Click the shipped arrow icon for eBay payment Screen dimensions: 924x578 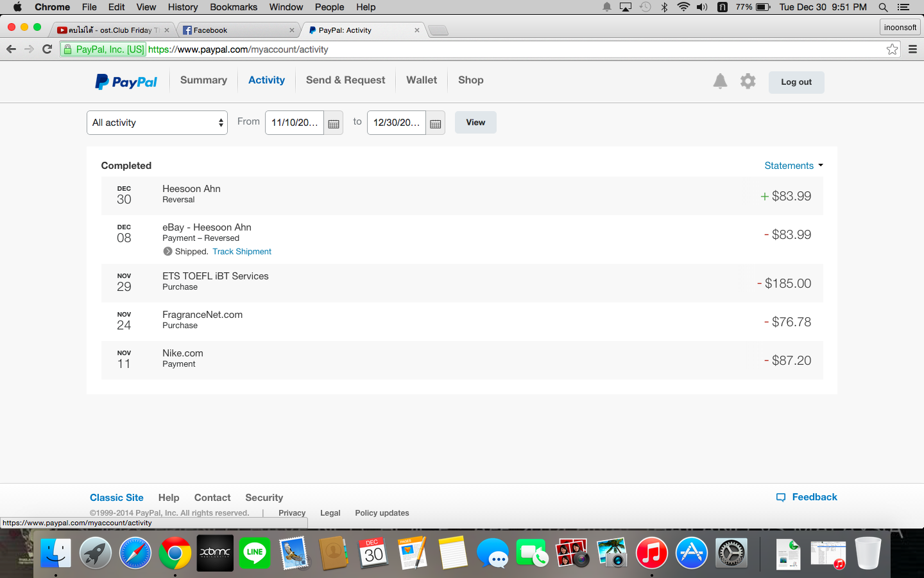(x=167, y=251)
